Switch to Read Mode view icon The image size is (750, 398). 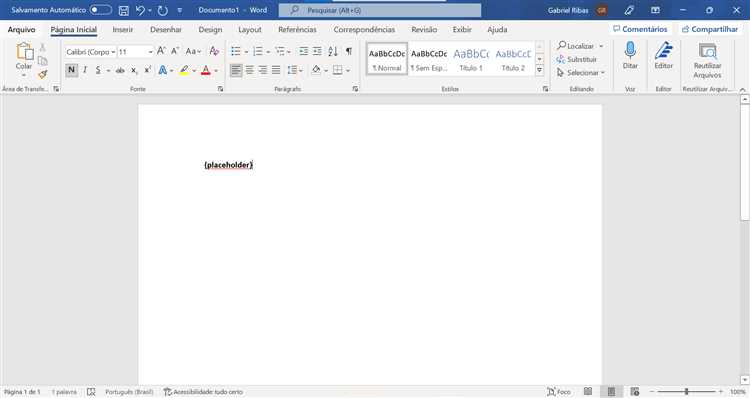[x=588, y=392]
